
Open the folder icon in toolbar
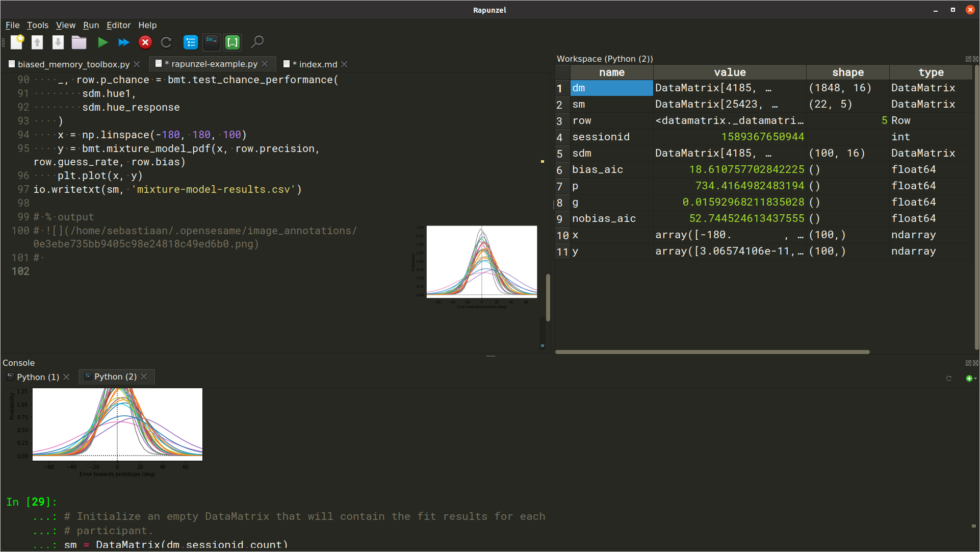79,42
